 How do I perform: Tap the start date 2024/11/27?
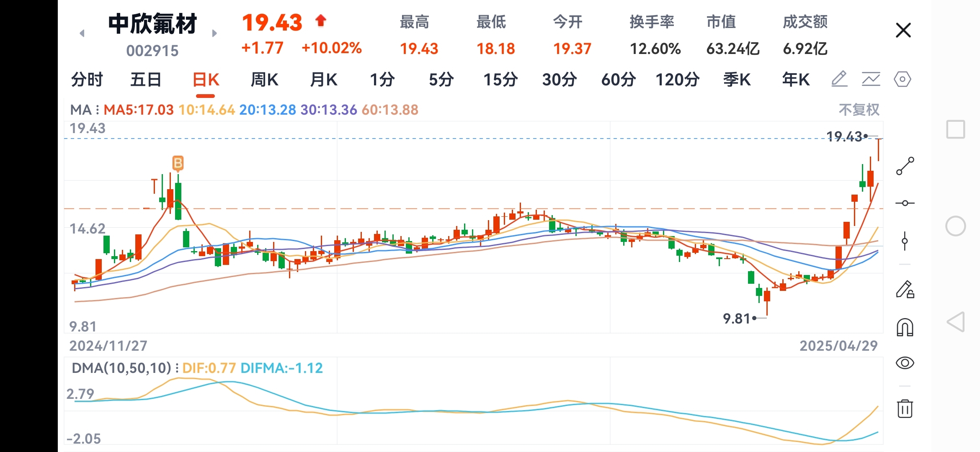point(108,346)
